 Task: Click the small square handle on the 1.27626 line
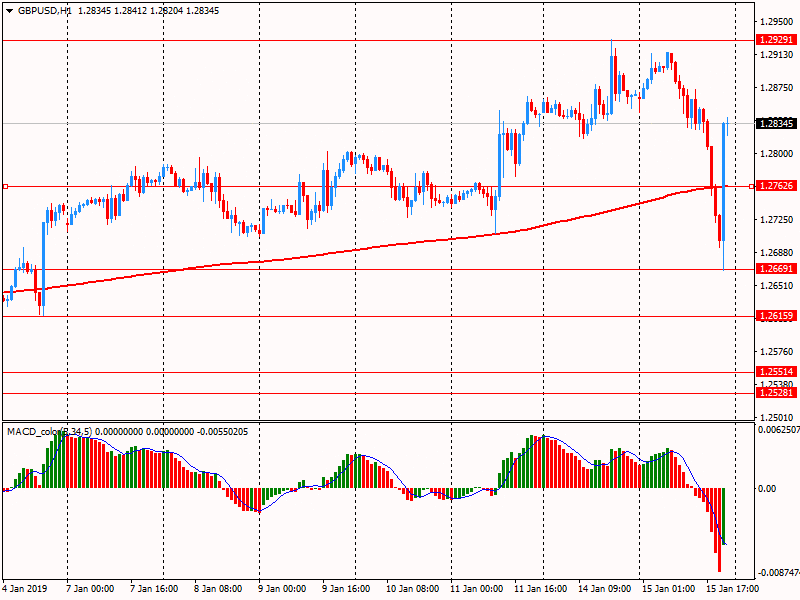pyautogui.click(x=5, y=187)
